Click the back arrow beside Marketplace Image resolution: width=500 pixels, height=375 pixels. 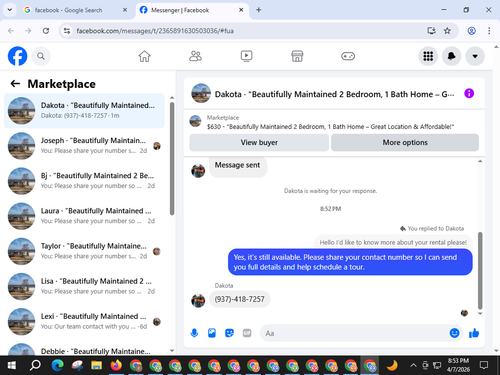15,84
